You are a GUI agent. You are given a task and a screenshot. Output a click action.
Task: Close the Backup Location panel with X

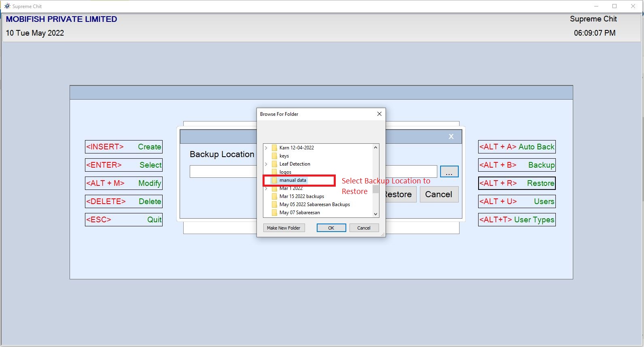pyautogui.click(x=451, y=136)
